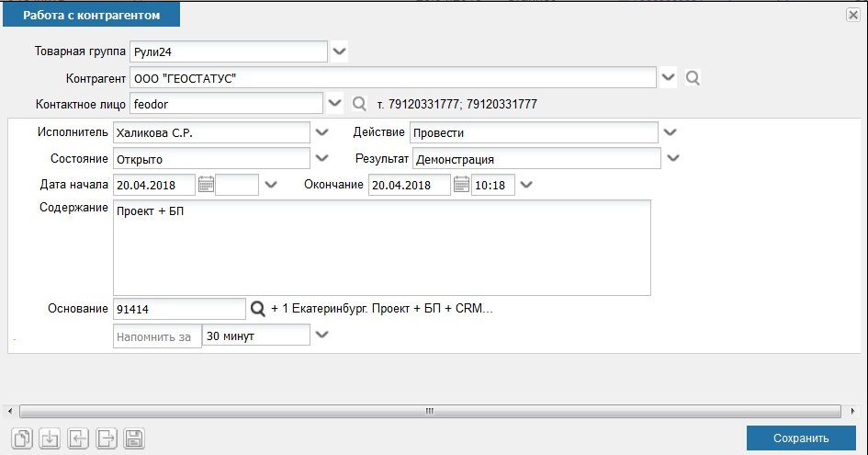Click the Напомнить за field
The width and height of the screenshot is (868, 455).
click(x=157, y=336)
